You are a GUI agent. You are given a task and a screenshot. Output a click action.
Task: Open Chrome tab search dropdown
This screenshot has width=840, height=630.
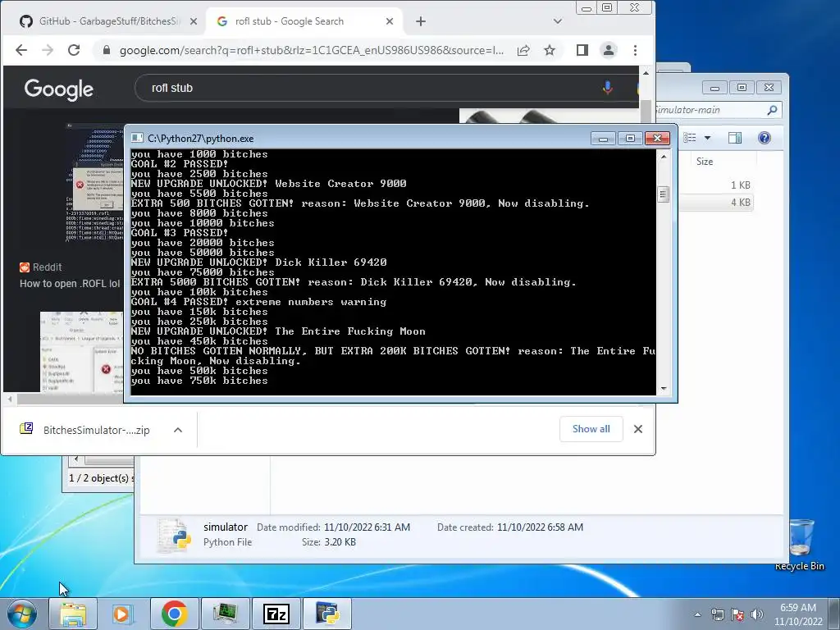pyautogui.click(x=558, y=21)
